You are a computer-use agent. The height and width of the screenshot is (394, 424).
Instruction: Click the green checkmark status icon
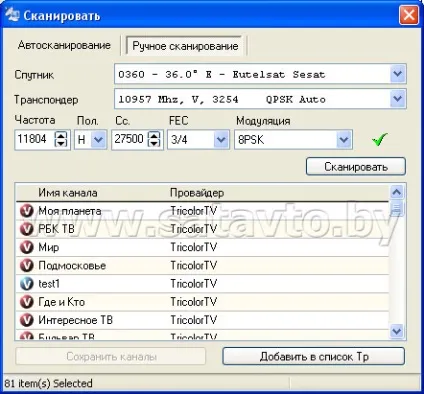[x=380, y=139]
